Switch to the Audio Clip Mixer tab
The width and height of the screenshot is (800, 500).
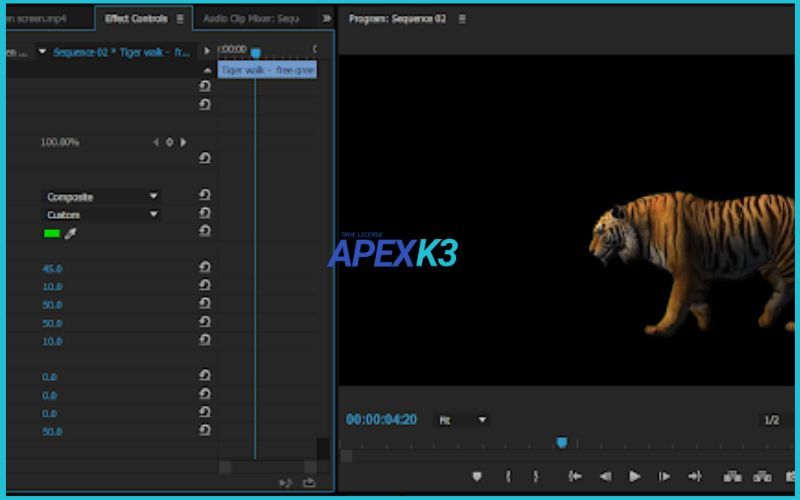click(250, 18)
